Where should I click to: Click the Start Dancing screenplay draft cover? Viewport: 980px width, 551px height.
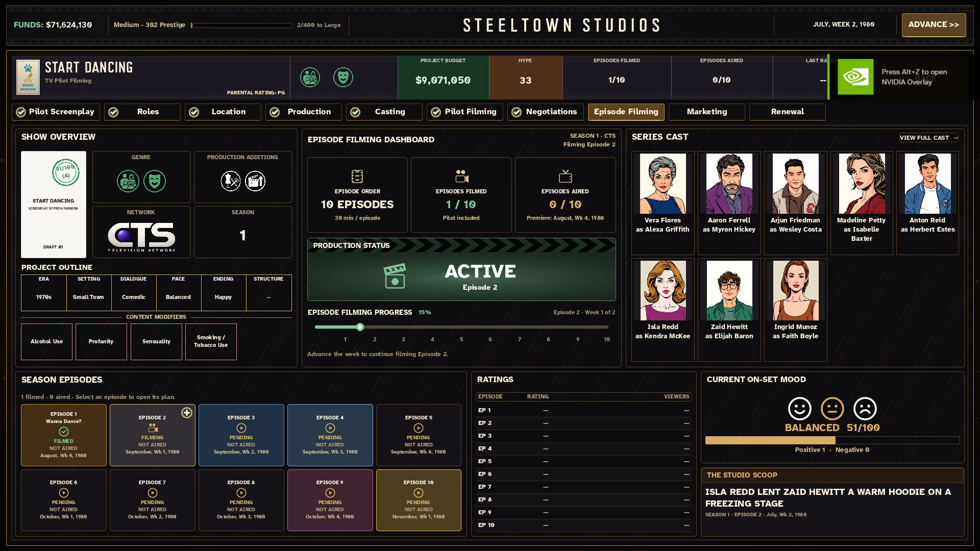point(54,205)
